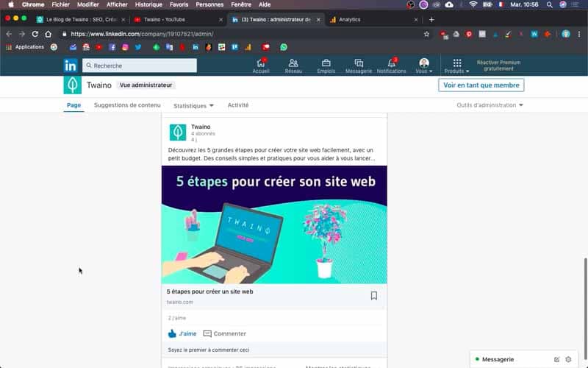Viewport: 588px width, 368px height.
Task: Click the LinkedIn Recherche search field
Action: [140, 66]
